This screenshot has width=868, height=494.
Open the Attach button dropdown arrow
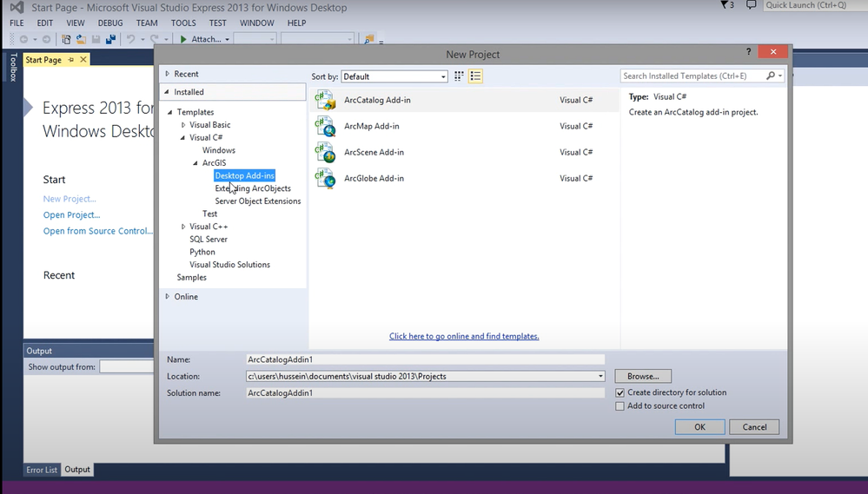[x=227, y=40]
